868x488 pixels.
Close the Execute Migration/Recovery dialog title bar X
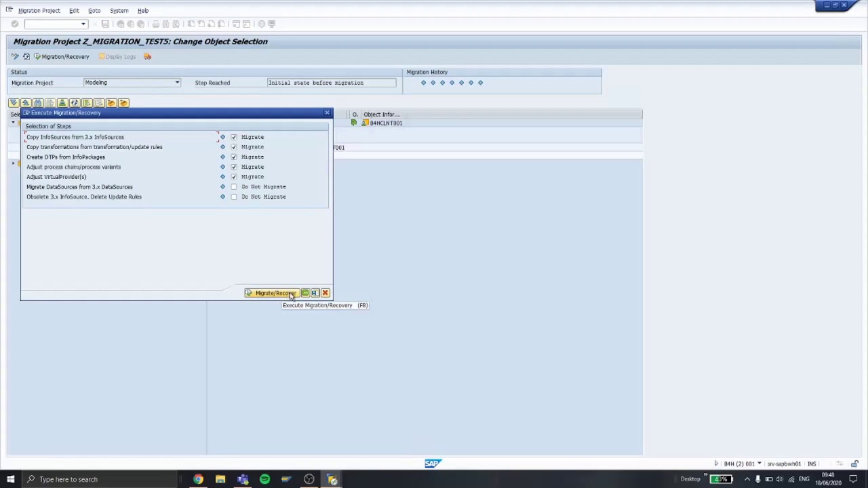327,113
